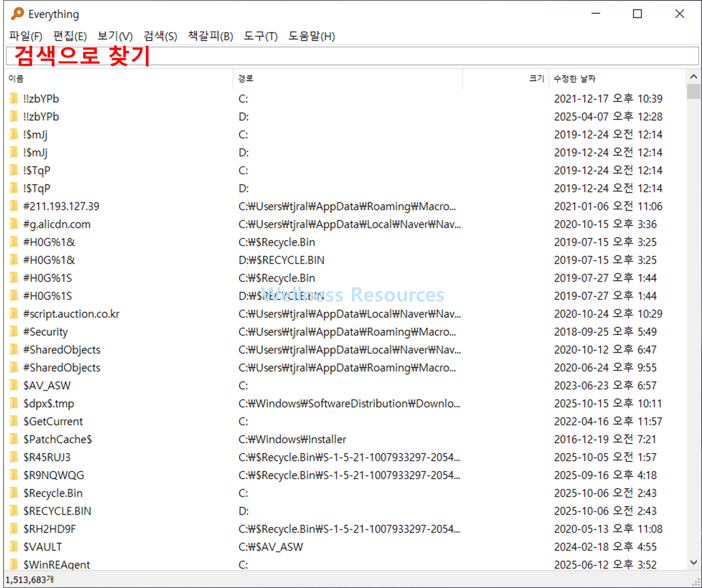Click folder icon beside $VAULT
This screenshot has height=588, width=702.
click(x=14, y=546)
